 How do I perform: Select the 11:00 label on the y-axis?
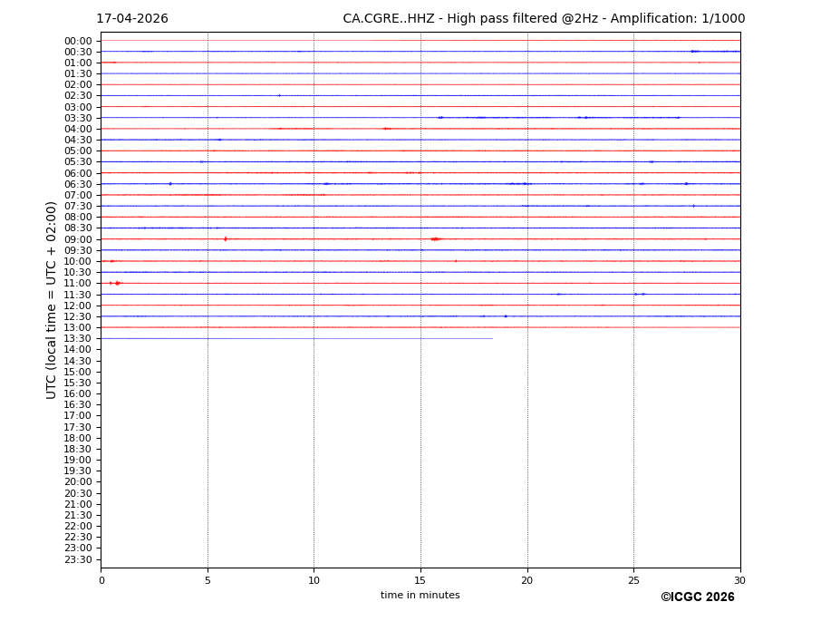pyautogui.click(x=77, y=284)
